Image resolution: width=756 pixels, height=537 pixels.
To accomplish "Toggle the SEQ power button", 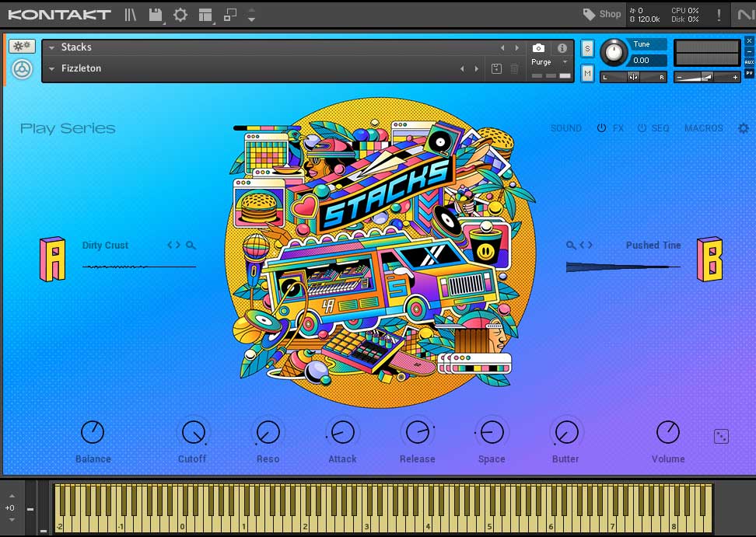I will pyautogui.click(x=642, y=128).
